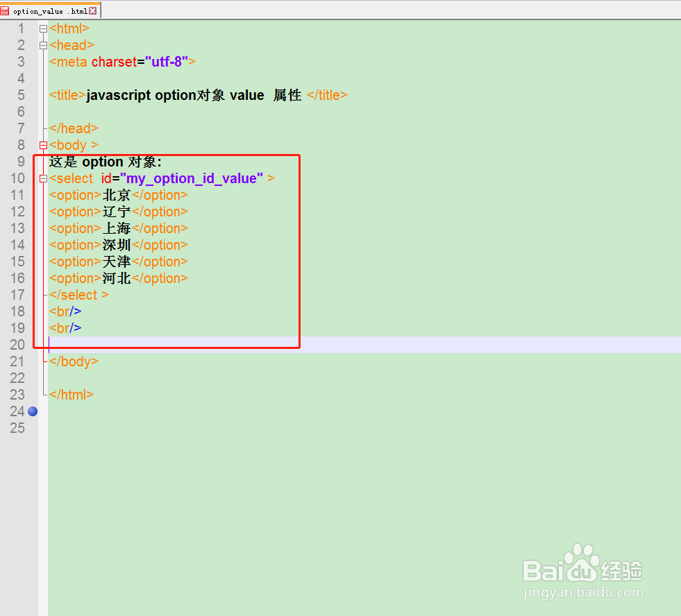
Task: Click the charset attribute in meta tag
Action: pyautogui.click(x=115, y=62)
